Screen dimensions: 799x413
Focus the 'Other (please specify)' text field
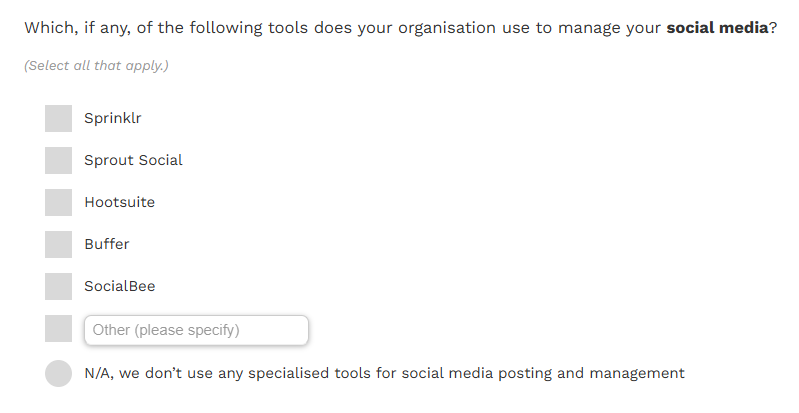click(196, 330)
